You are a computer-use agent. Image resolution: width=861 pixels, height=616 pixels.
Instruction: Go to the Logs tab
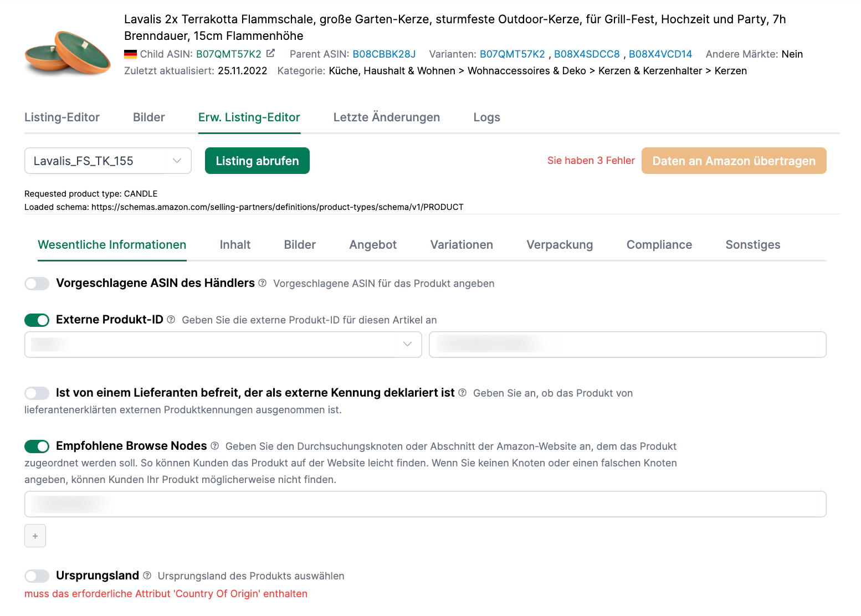click(x=487, y=117)
